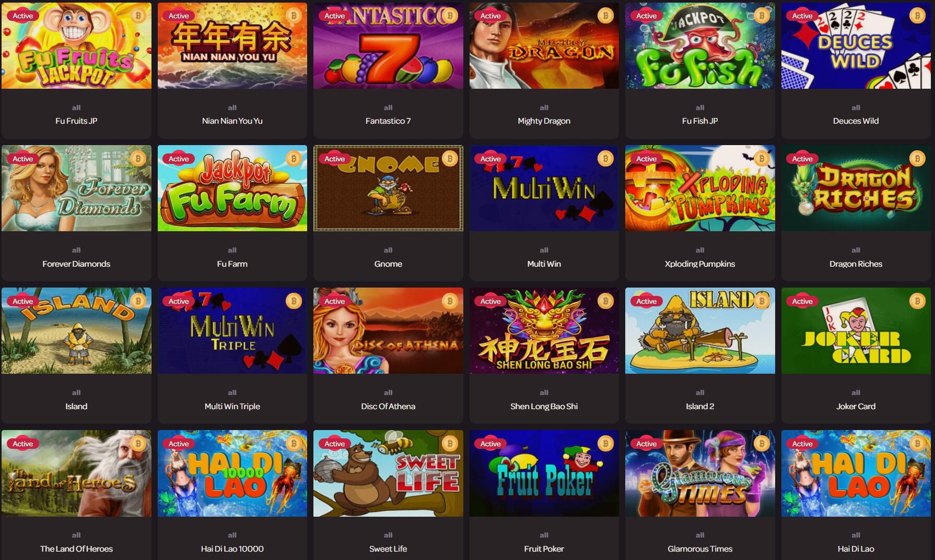Screen dimensions: 935x560
Task: Click the Bitcoin icon on Mighty Dragon
Action: (605, 16)
